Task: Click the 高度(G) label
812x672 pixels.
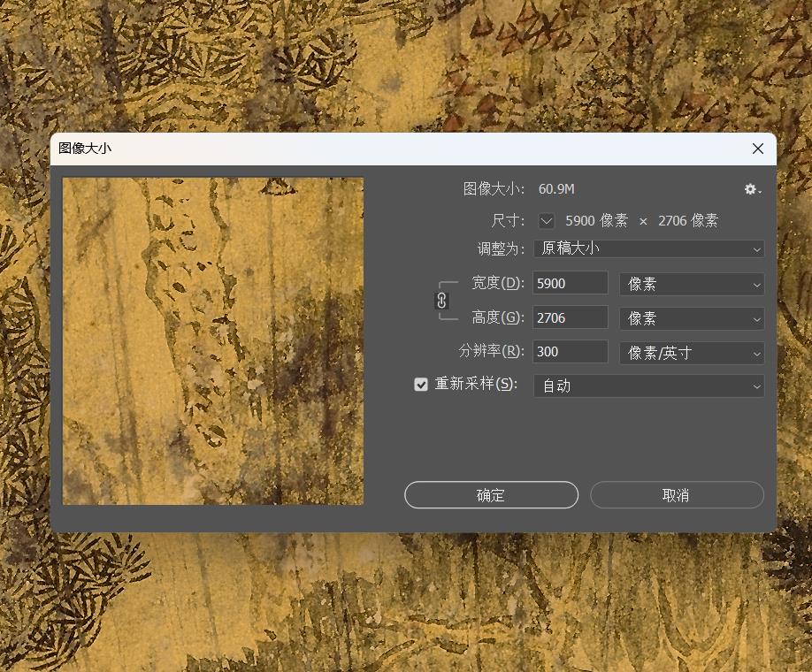Action: tap(498, 317)
